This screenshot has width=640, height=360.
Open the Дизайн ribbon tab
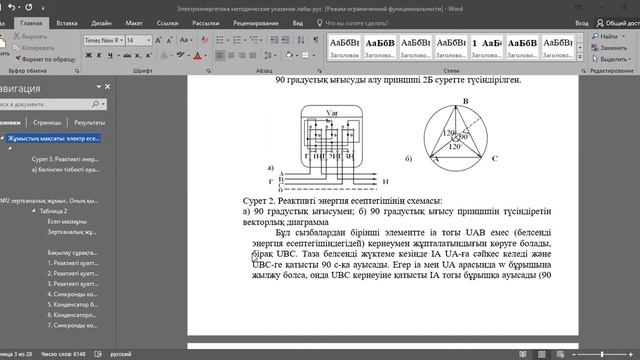(x=101, y=23)
